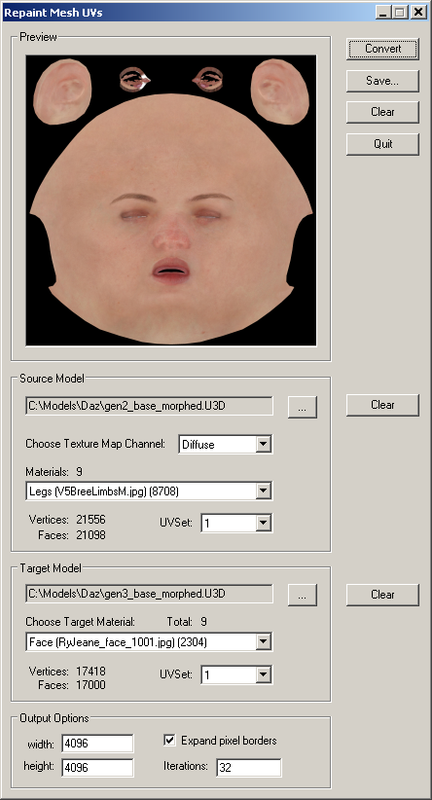Image resolution: width=432 pixels, height=800 pixels.
Task: Click the Iterations input field
Action: point(248,767)
